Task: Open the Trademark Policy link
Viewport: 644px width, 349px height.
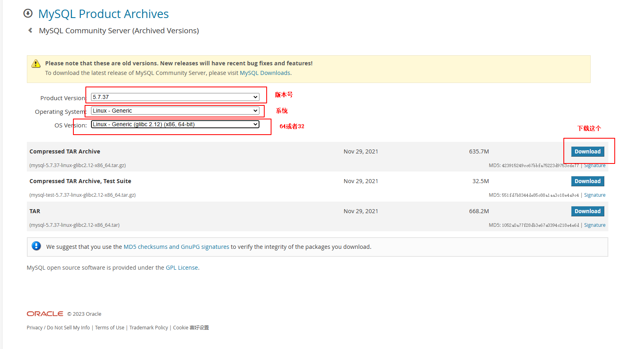Action: click(149, 328)
